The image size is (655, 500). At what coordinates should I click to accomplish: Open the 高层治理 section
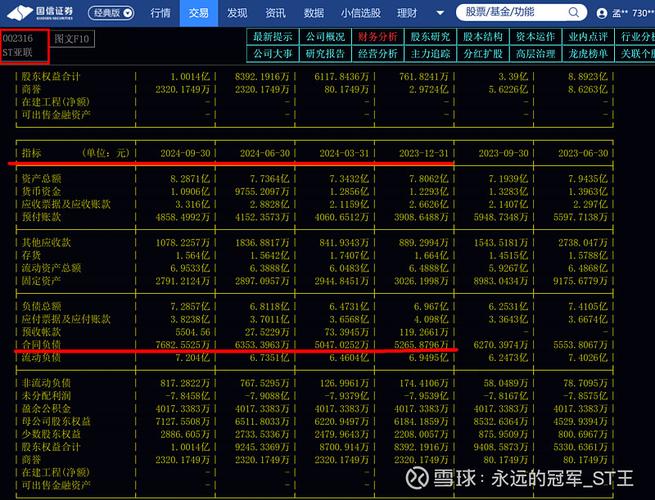pyautogui.click(x=536, y=53)
